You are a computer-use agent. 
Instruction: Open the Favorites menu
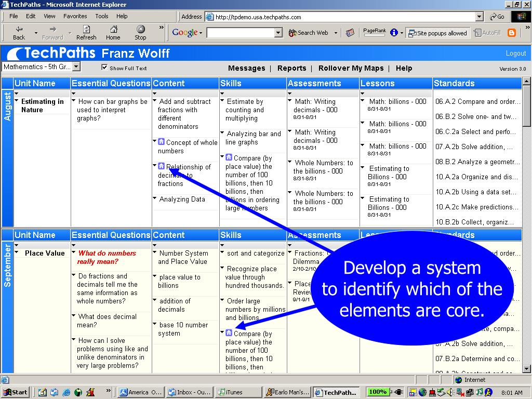[x=75, y=16]
